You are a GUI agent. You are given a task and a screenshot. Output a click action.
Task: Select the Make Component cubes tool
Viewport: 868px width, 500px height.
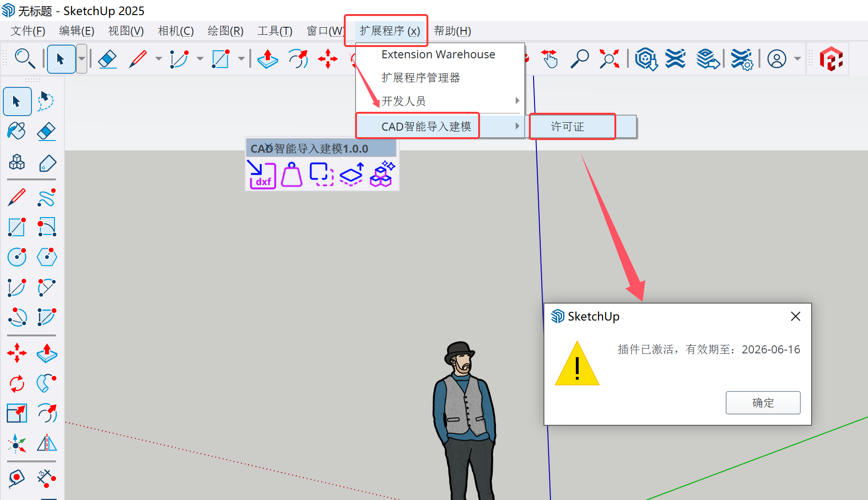pyautogui.click(x=17, y=163)
